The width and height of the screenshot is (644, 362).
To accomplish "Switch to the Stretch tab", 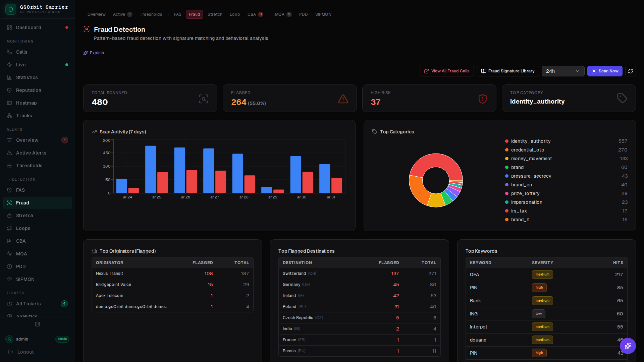I will 215,14.
